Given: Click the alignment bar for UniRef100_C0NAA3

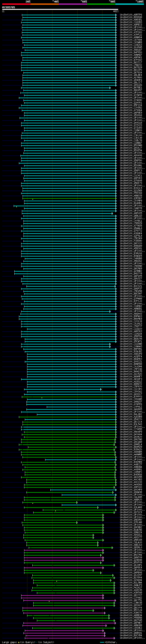Looking at the screenshot, I should pos(66,347).
